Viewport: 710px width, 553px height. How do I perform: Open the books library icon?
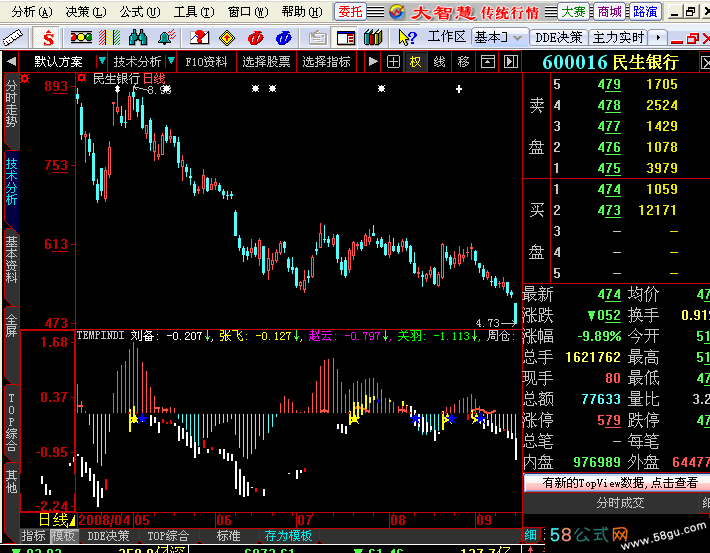(373, 38)
